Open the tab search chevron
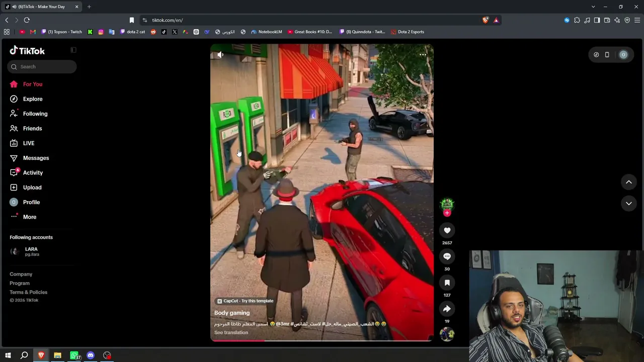The height and width of the screenshot is (362, 644). (593, 7)
